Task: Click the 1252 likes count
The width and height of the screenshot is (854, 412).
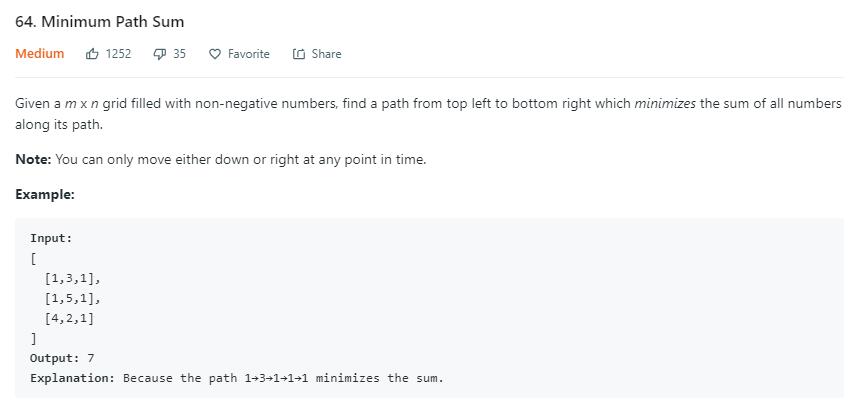Action: pos(118,54)
